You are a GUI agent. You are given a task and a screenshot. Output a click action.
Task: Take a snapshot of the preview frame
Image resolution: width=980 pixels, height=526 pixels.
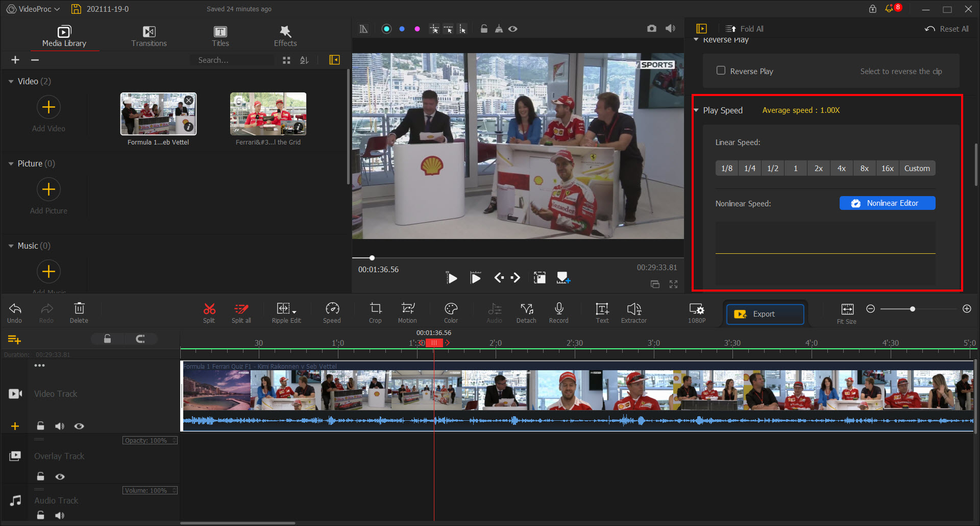click(652, 29)
